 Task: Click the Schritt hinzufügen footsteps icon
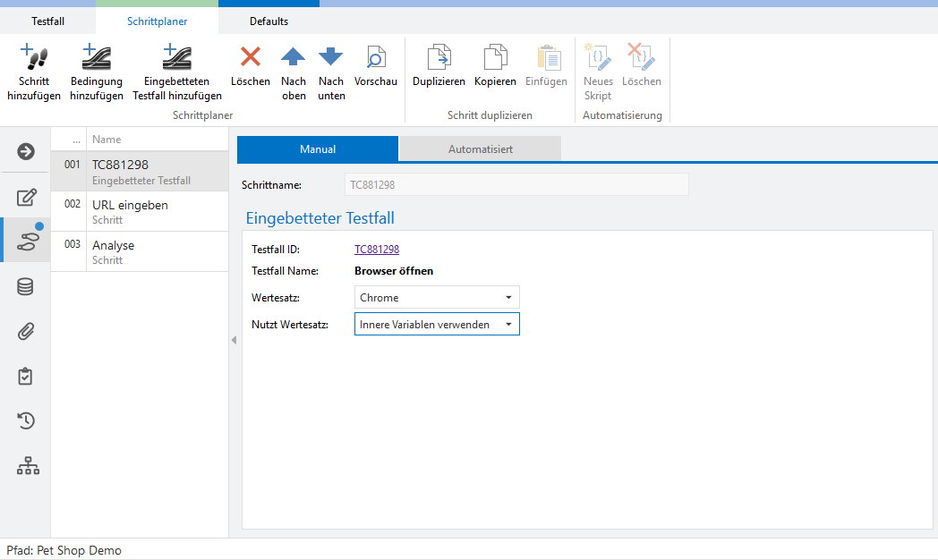[x=34, y=59]
